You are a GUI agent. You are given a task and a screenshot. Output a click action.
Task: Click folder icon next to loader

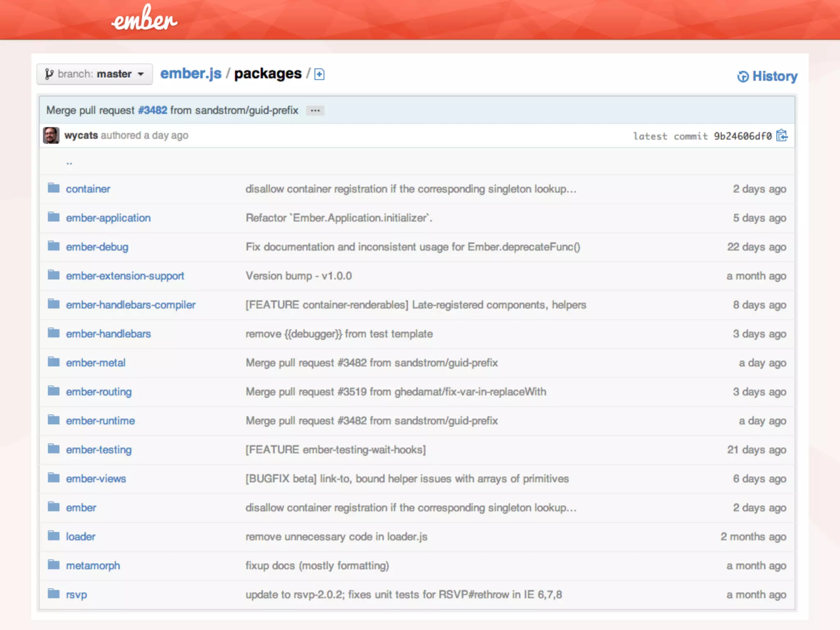(x=54, y=536)
